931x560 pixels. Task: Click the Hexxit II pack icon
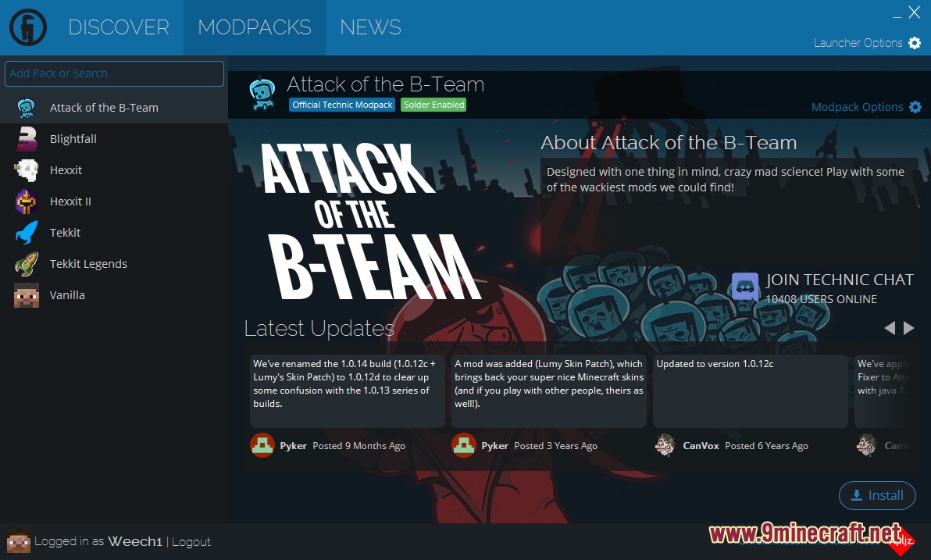[x=26, y=202]
